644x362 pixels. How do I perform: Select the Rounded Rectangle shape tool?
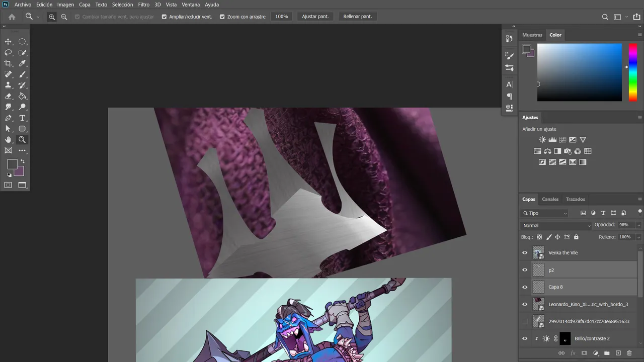coord(22,129)
